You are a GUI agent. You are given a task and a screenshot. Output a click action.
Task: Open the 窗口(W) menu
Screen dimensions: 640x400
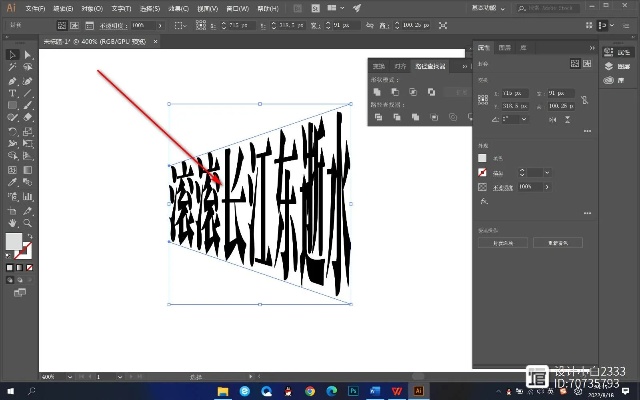pos(238,9)
